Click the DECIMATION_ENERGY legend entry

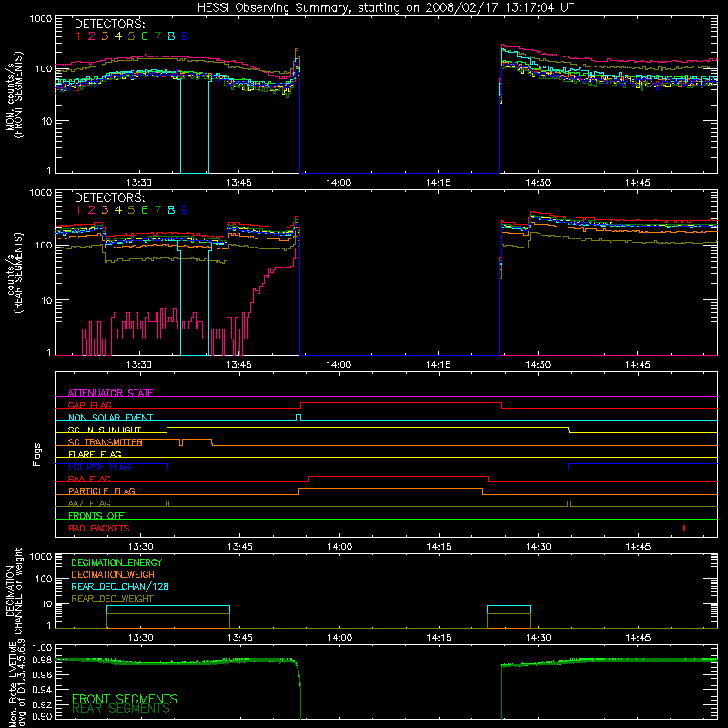pyautogui.click(x=116, y=562)
